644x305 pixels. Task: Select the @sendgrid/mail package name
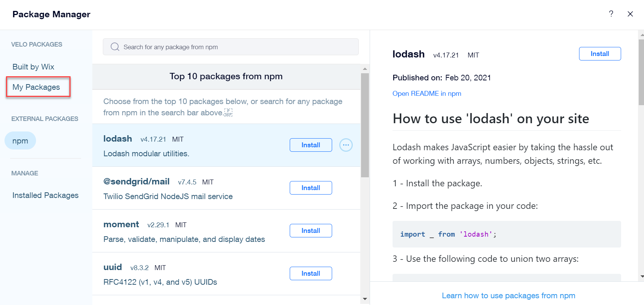click(136, 181)
